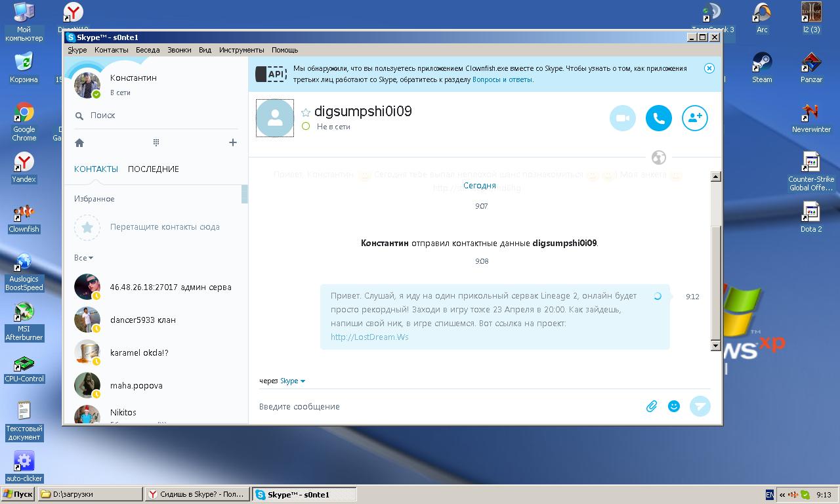Image resolution: width=840 pixels, height=504 pixels.
Task: Select the Auslogics BoostSpeed desktop shortcut
Action: coord(24,272)
